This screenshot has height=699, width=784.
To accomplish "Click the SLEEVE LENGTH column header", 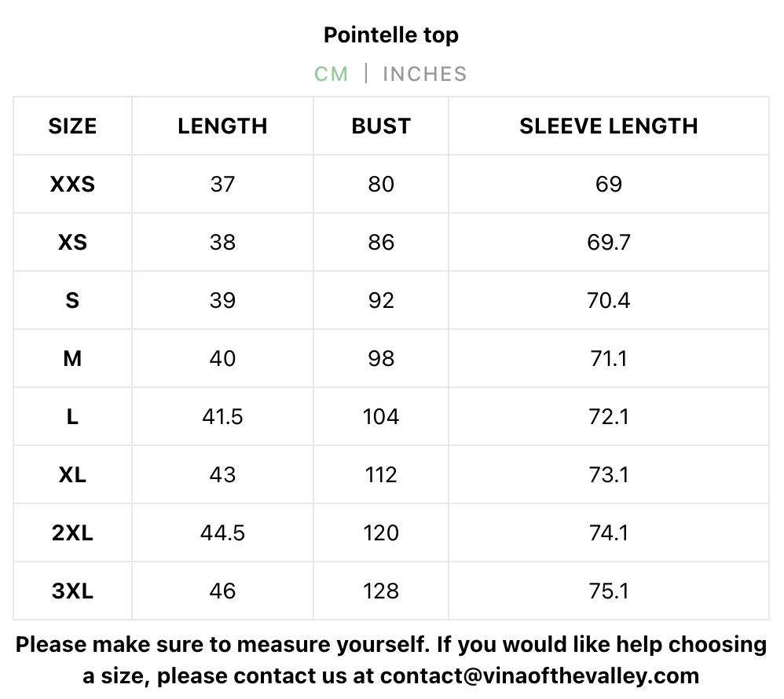I will [x=608, y=126].
